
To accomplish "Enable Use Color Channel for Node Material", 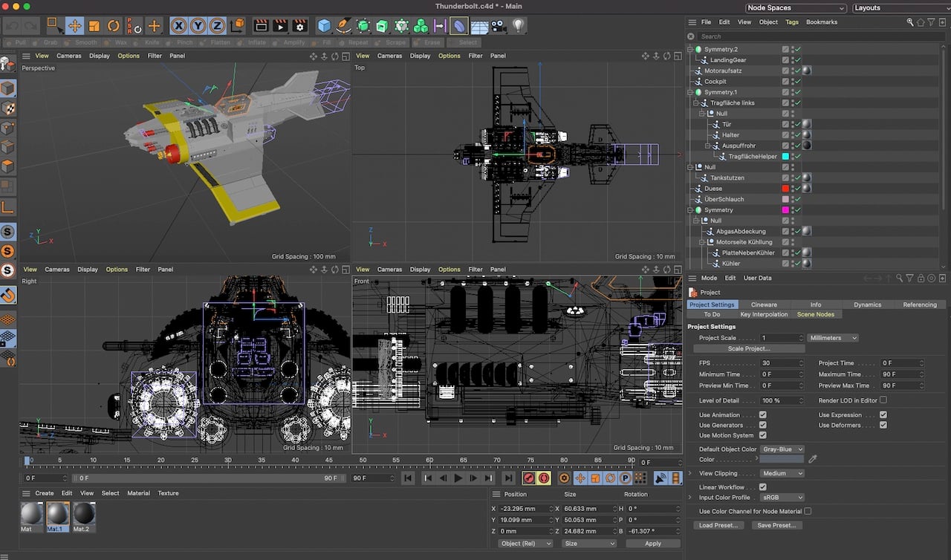I will 808,511.
